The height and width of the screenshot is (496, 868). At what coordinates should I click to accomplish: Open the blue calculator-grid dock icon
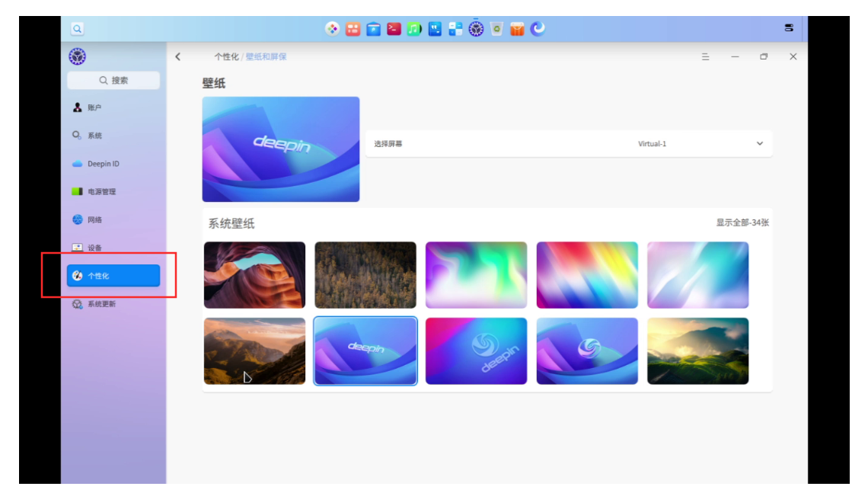(455, 29)
